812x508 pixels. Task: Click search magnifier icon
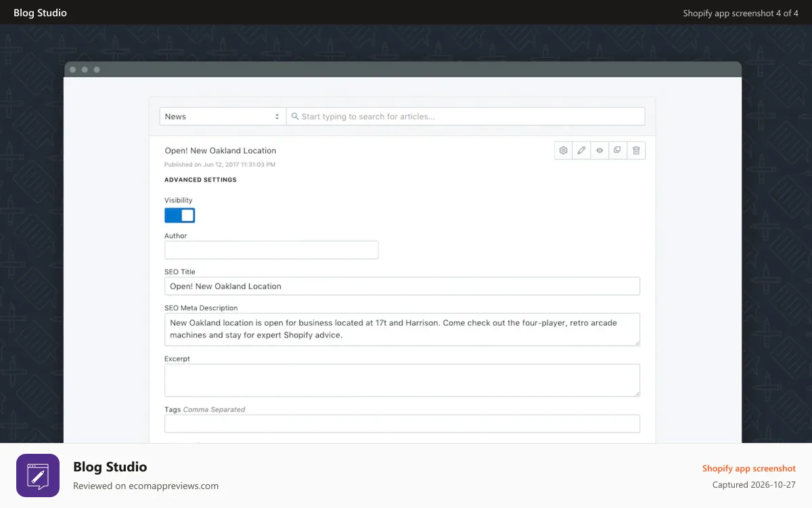(x=295, y=117)
